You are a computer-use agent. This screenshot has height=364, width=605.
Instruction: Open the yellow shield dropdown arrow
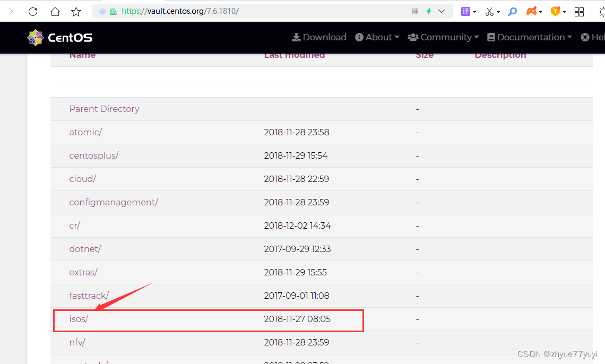coord(564,12)
